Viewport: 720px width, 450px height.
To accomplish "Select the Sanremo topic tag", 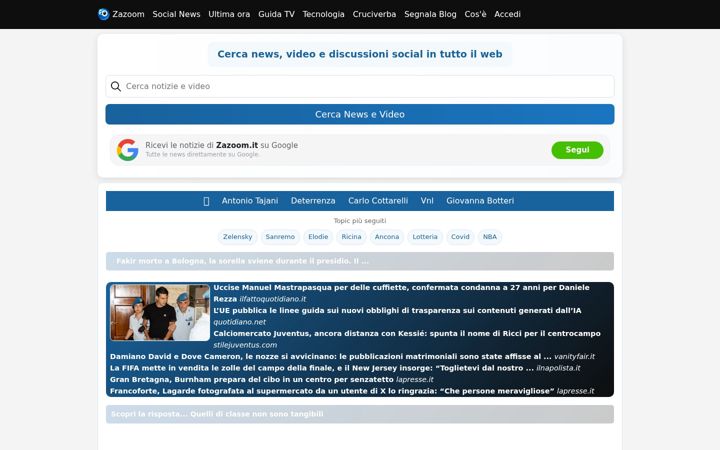I will click(280, 237).
